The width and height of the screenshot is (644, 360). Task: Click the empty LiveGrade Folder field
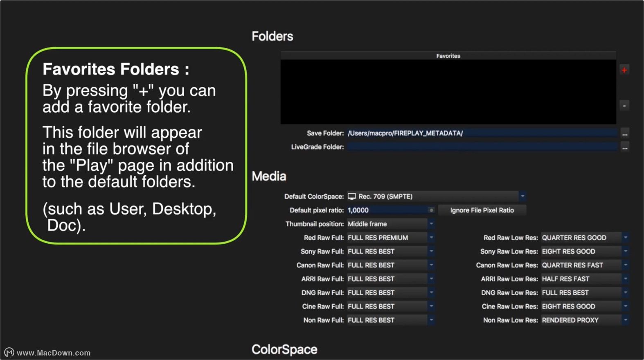[x=482, y=147]
